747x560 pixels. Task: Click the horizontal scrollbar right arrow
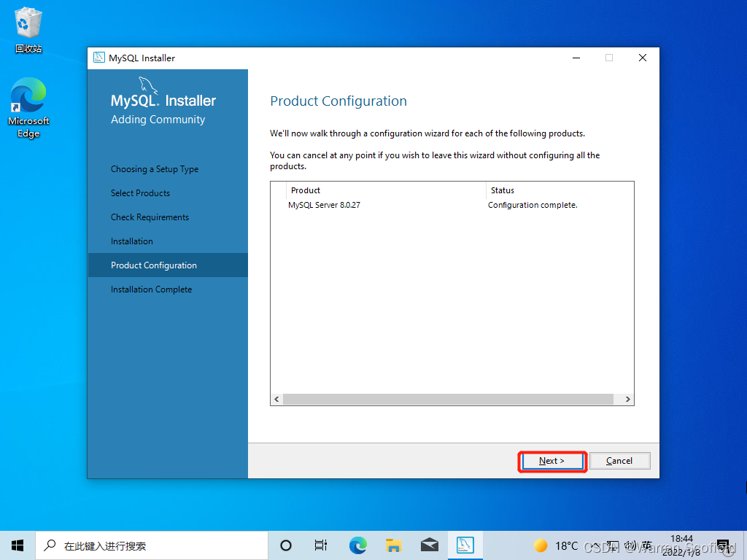pos(627,399)
